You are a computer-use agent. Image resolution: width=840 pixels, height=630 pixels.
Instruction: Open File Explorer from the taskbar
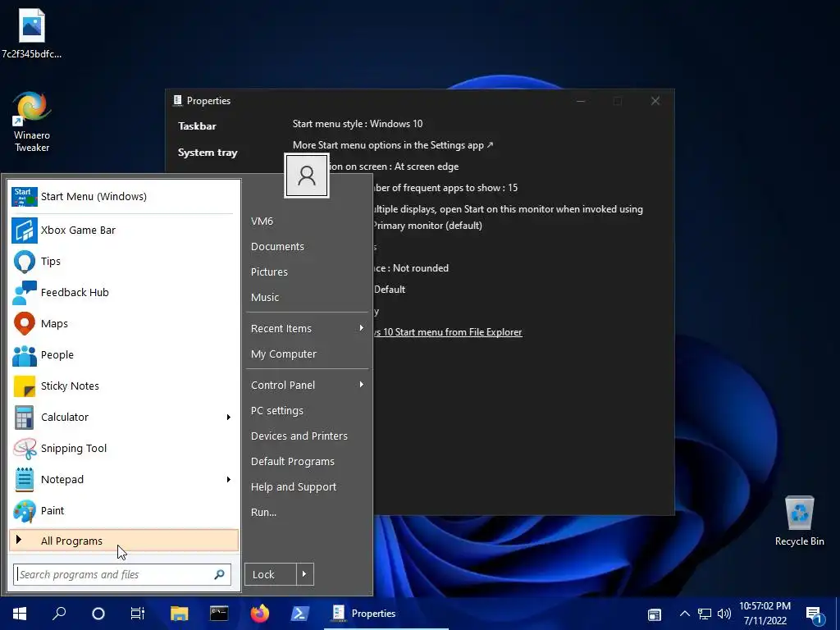pyautogui.click(x=179, y=614)
